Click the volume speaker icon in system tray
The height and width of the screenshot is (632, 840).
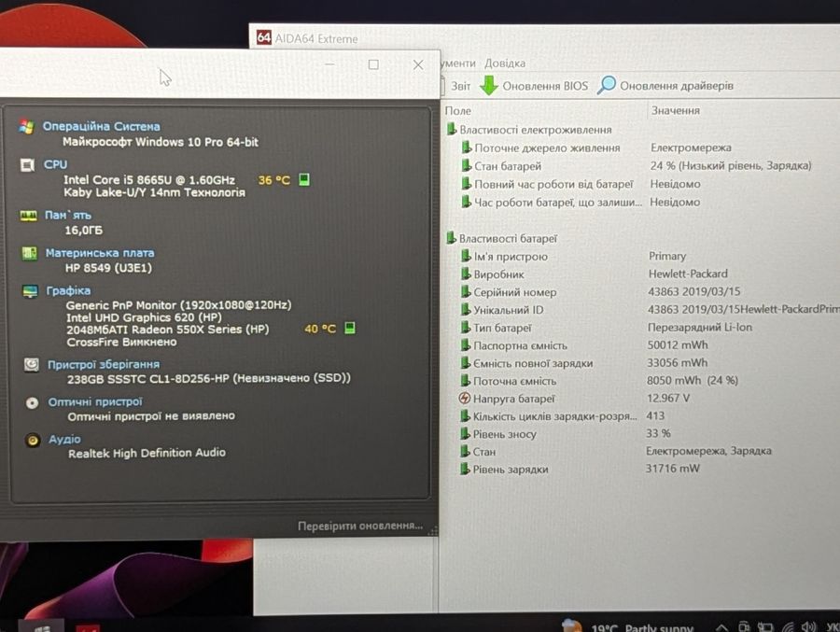[x=808, y=626]
